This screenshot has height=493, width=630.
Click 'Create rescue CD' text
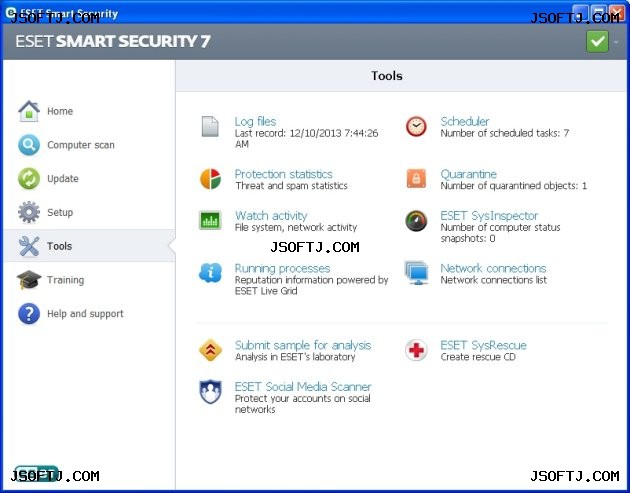click(478, 357)
